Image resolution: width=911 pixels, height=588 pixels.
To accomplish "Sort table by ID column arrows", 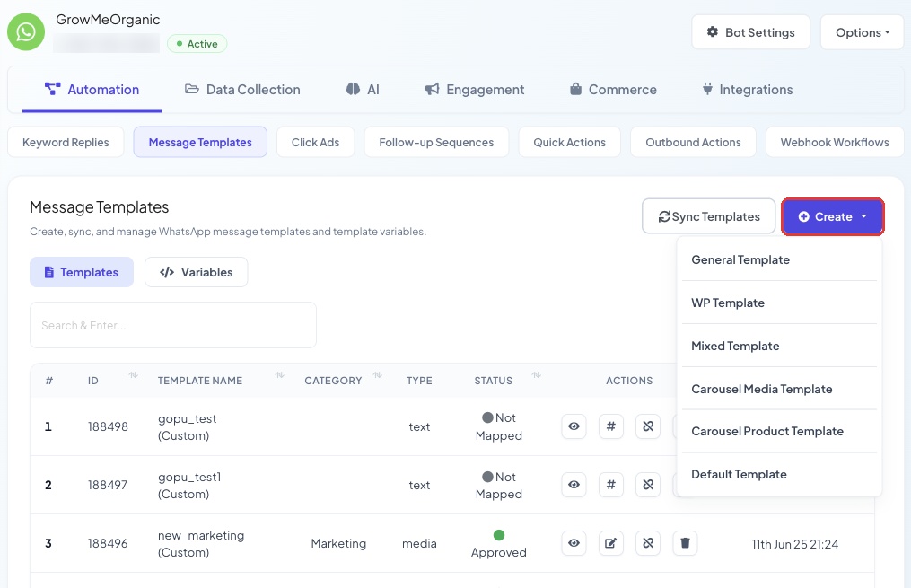I will (133, 374).
